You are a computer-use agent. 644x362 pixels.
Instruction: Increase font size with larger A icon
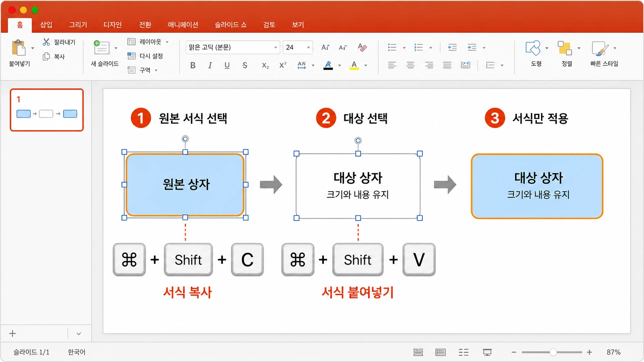coord(325,47)
